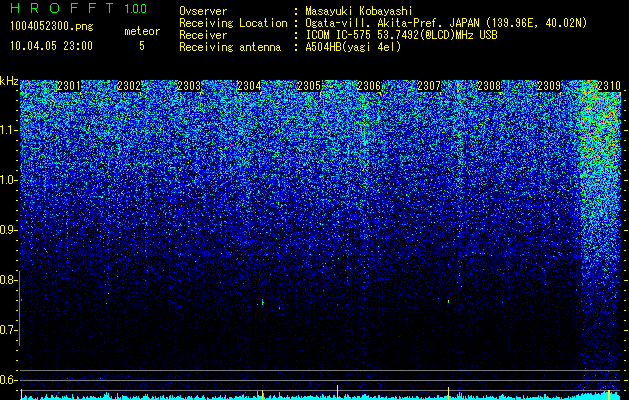Click the 1.1 frequency axis label
The width and height of the screenshot is (629, 400).
(x=8, y=130)
